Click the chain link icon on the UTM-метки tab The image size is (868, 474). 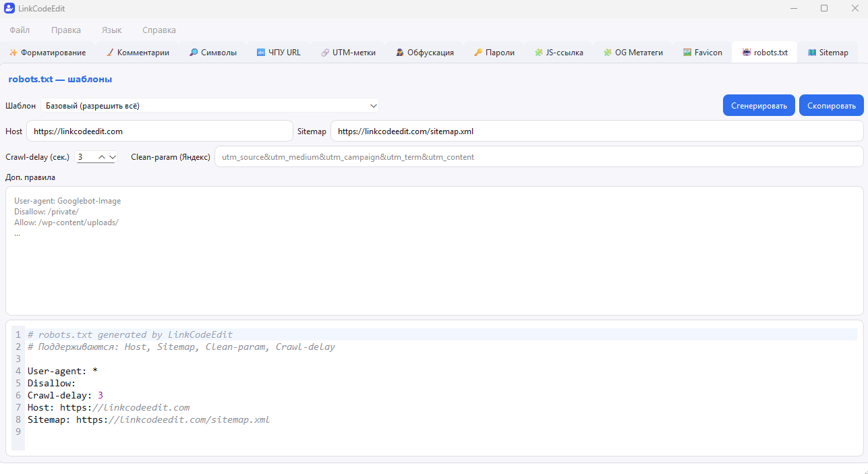[325, 53]
